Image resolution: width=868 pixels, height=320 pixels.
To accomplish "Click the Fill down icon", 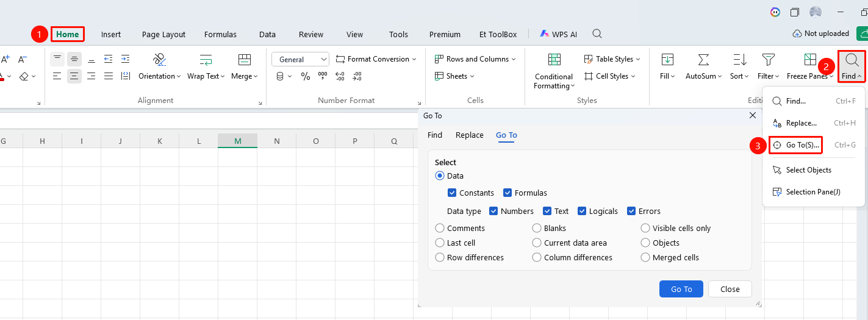I will [x=668, y=60].
